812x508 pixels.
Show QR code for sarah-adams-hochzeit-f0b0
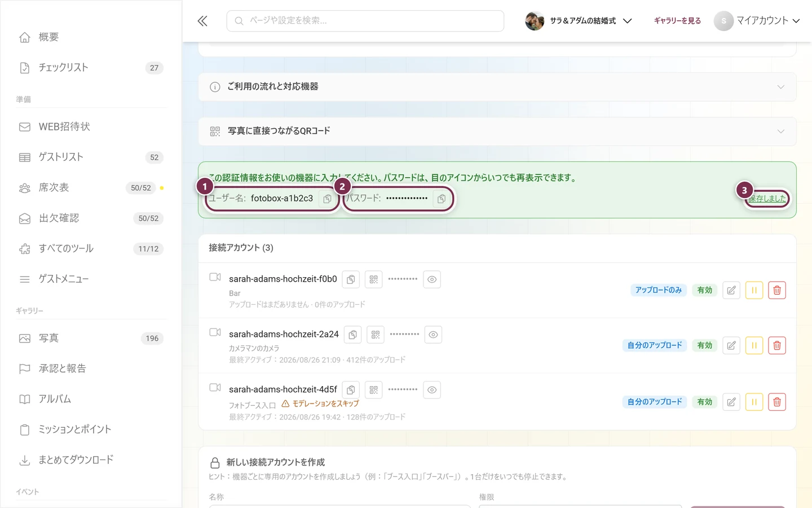tap(373, 279)
